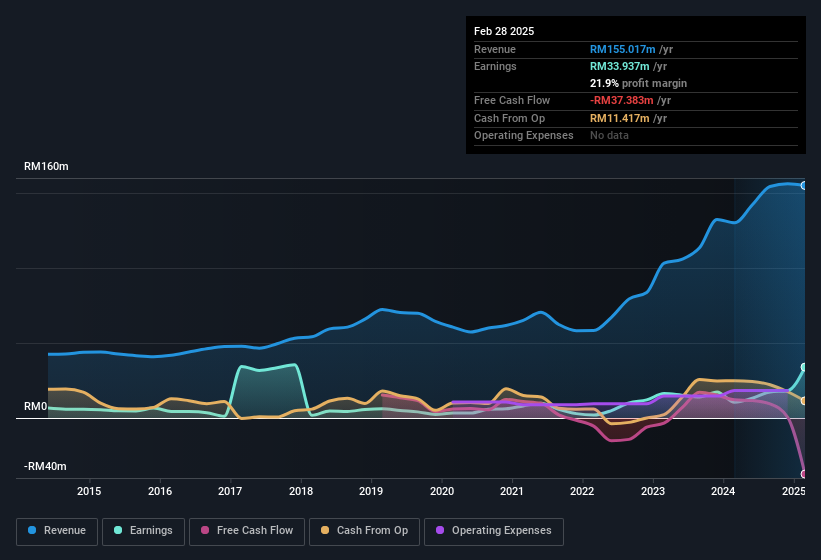
Task: Click the 2015 x-axis label
Action: coord(89,491)
